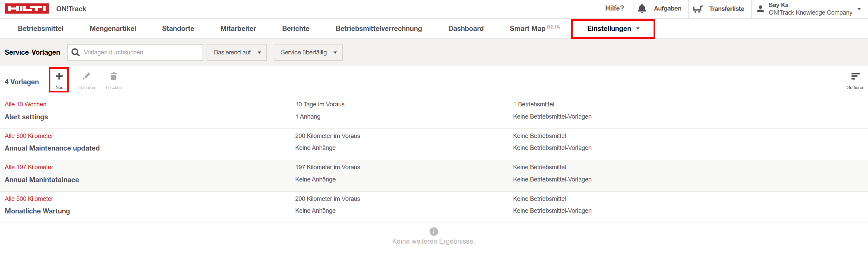Open the Monatliche Wartung template row

37,211
